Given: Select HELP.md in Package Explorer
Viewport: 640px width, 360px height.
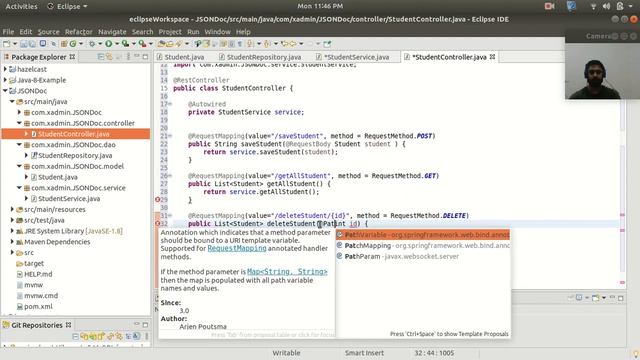Looking at the screenshot, I should [38, 274].
